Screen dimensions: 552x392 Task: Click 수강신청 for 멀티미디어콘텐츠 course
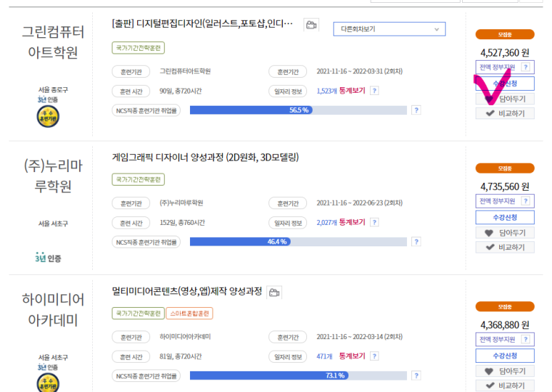505,356
